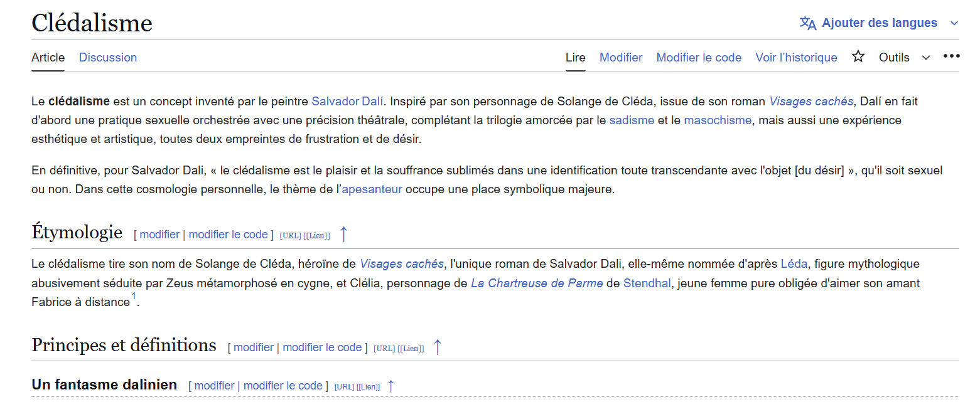This screenshot has height=407, width=980.
Task: Open the Voir l'historique tab
Action: [x=796, y=58]
